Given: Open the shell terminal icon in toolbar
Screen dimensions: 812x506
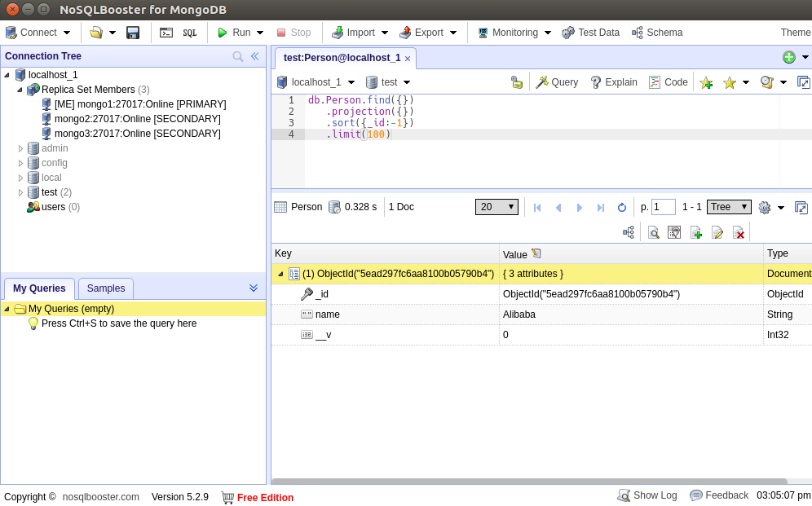Looking at the screenshot, I should pyautogui.click(x=166, y=33).
